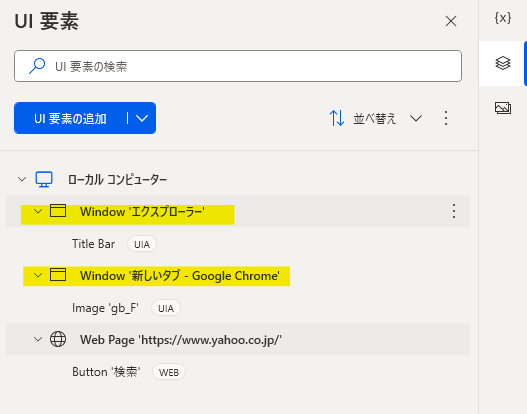The image size is (527, 414).
Task: Open more options for Window 'エクスプローラー'
Action: tap(454, 211)
